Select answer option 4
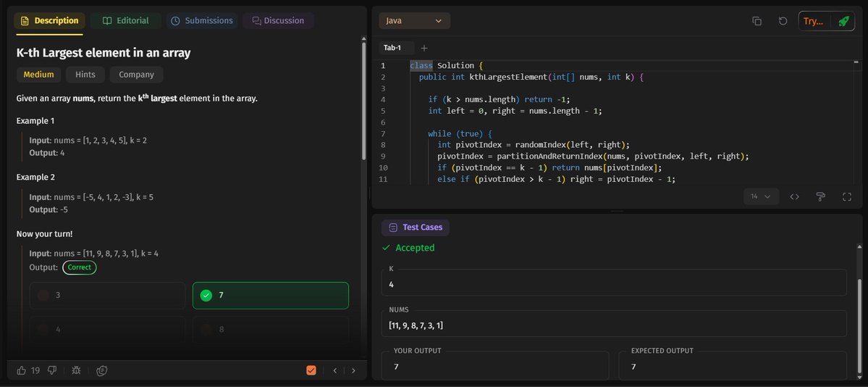Viewport: 868px width, 387px height. pos(107,329)
